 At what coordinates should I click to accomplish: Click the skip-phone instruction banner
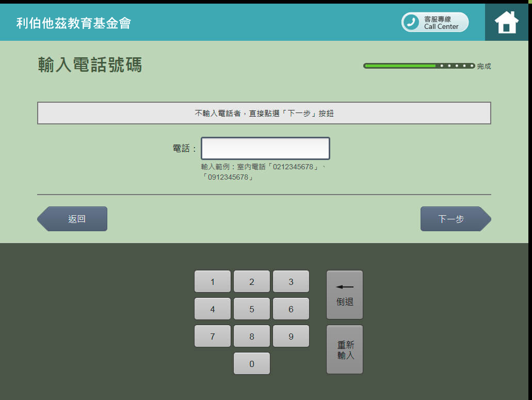tap(264, 113)
